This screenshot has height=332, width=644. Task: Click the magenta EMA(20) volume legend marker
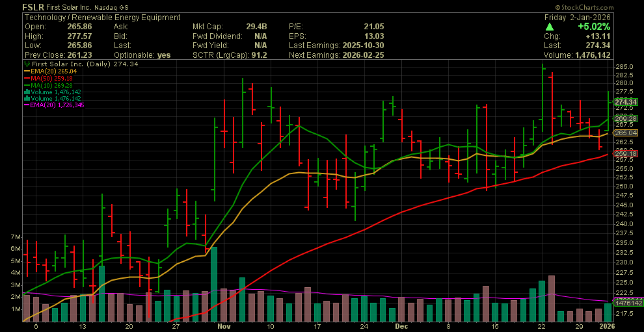click(26, 105)
